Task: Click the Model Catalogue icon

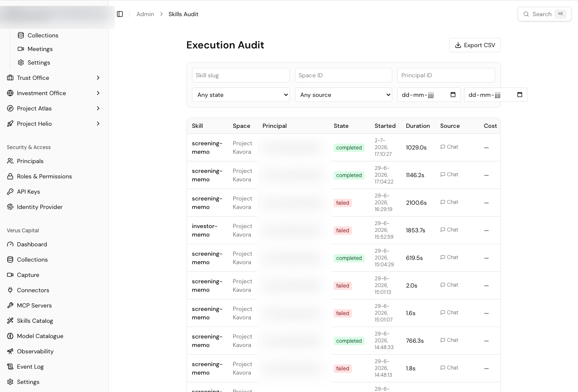Action: point(10,336)
